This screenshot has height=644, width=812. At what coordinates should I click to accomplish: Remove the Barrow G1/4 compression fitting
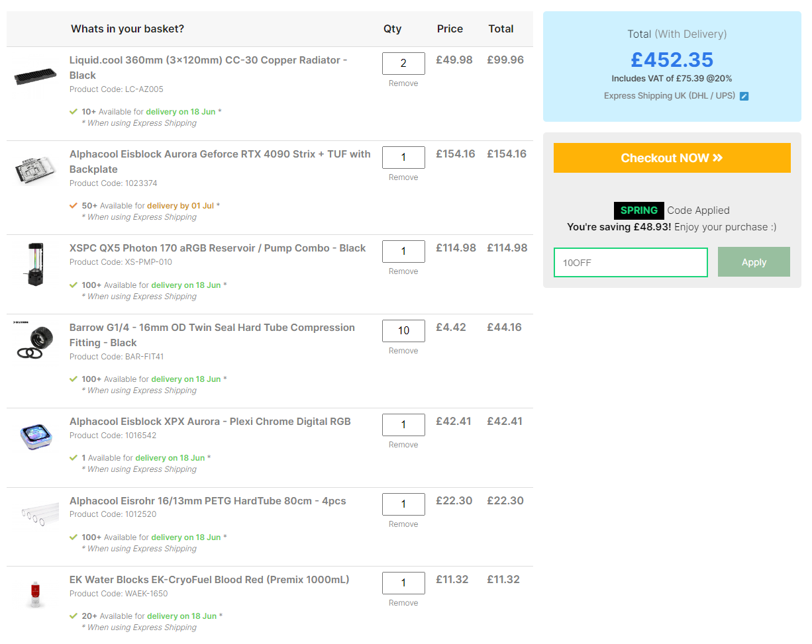tap(403, 351)
